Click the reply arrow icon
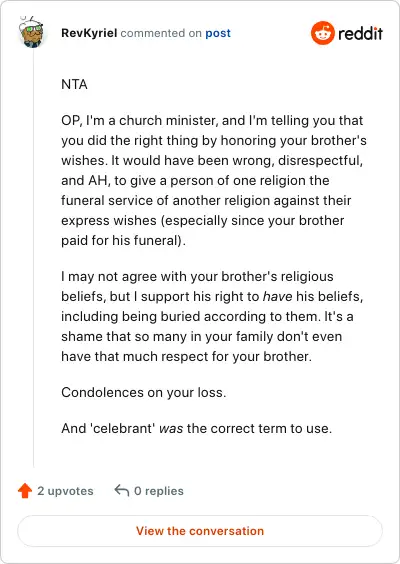 coord(122,490)
